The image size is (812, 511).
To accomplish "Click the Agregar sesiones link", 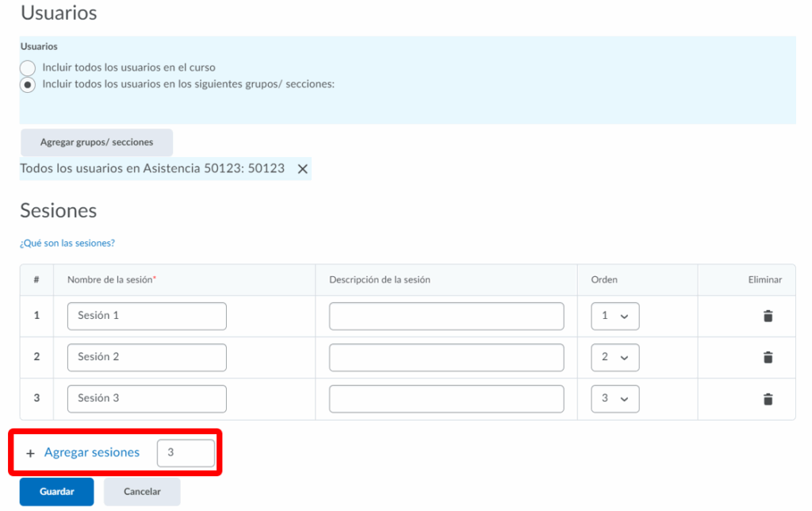I will 92,452.
